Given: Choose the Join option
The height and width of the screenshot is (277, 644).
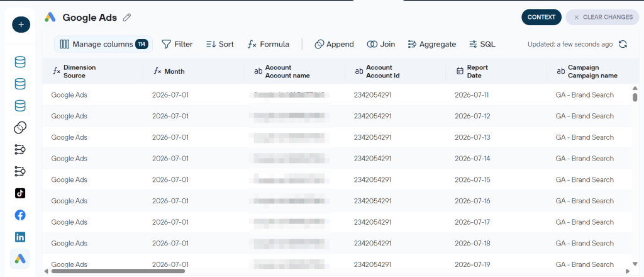Looking at the screenshot, I should (381, 45).
